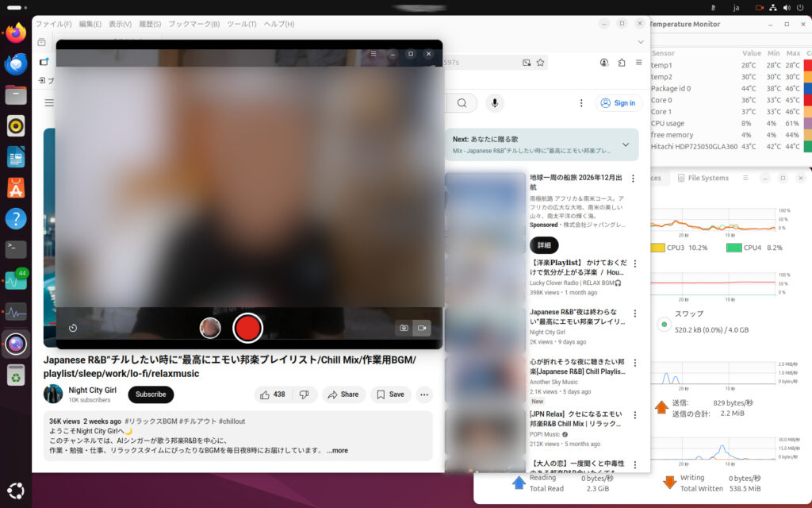Open the Firefox account icon
The height and width of the screenshot is (508, 812).
pos(603,62)
